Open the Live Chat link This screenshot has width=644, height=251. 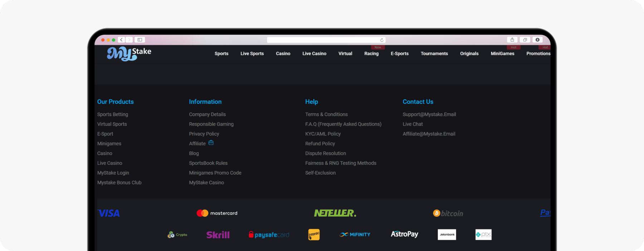point(413,124)
